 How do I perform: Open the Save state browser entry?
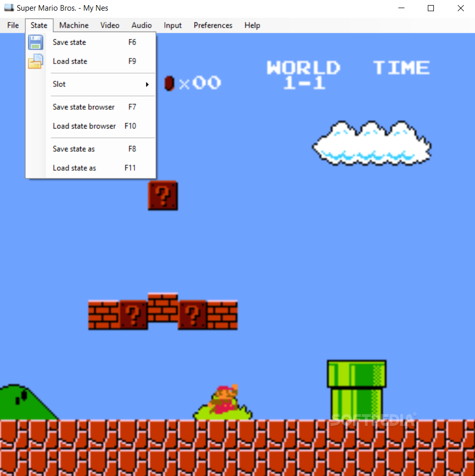point(91,107)
